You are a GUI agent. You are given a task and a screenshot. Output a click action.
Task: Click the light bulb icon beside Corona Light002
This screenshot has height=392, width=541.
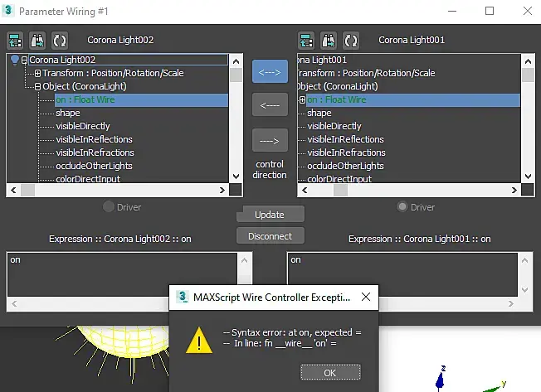pyautogui.click(x=14, y=60)
